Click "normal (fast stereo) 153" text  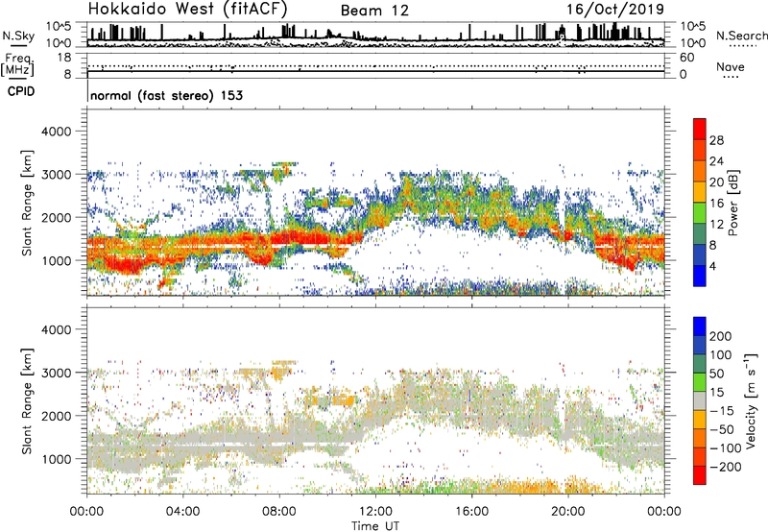(x=166, y=95)
